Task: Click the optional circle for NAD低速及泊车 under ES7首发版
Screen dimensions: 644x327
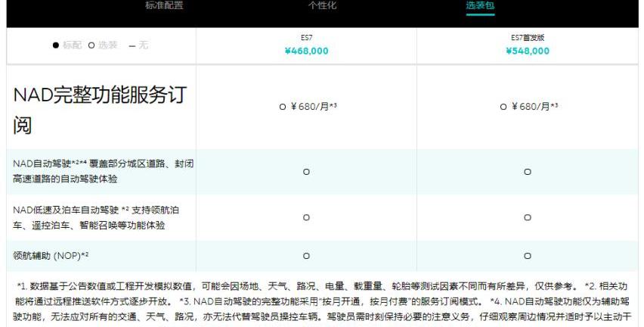Action: [x=528, y=217]
